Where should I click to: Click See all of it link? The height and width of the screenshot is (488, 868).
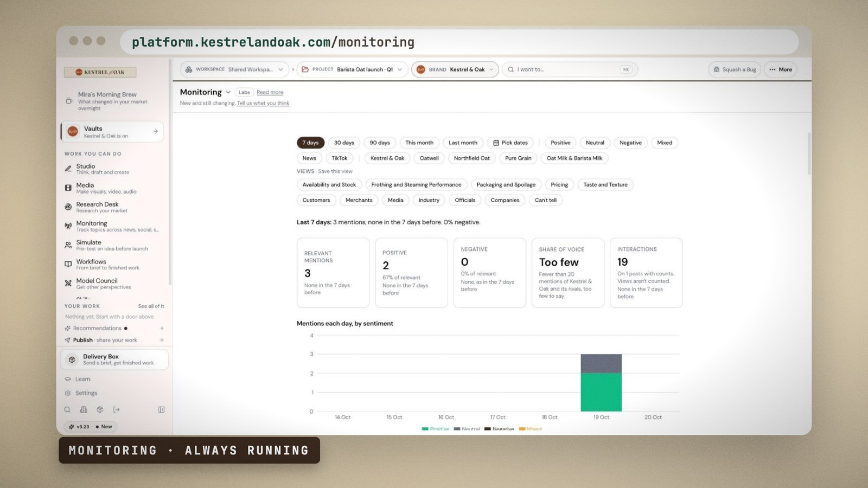pos(151,306)
